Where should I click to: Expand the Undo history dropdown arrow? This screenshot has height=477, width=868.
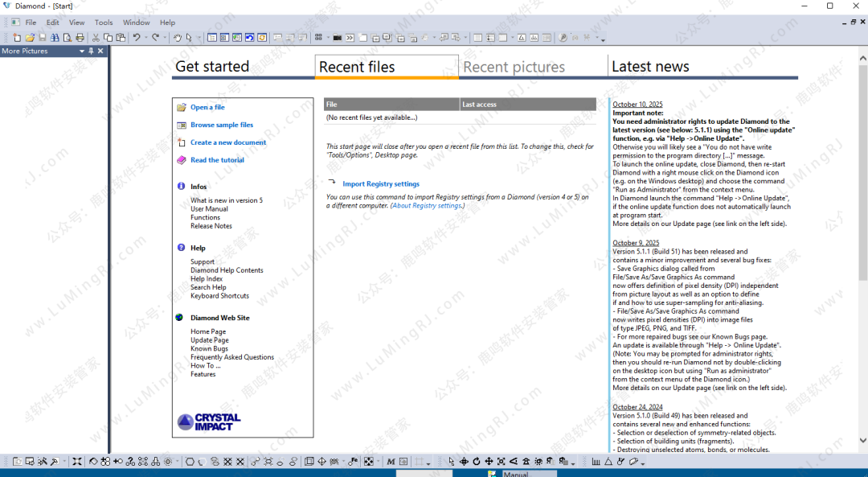(x=145, y=38)
